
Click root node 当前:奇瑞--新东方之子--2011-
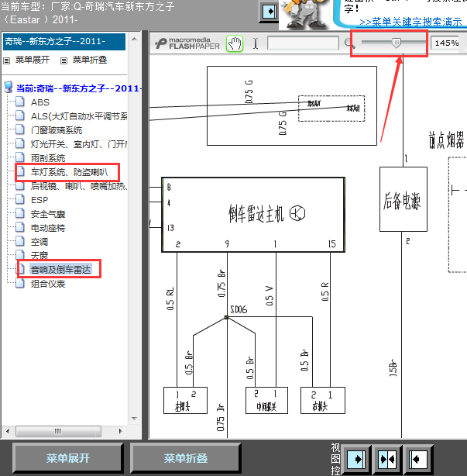coord(78,88)
